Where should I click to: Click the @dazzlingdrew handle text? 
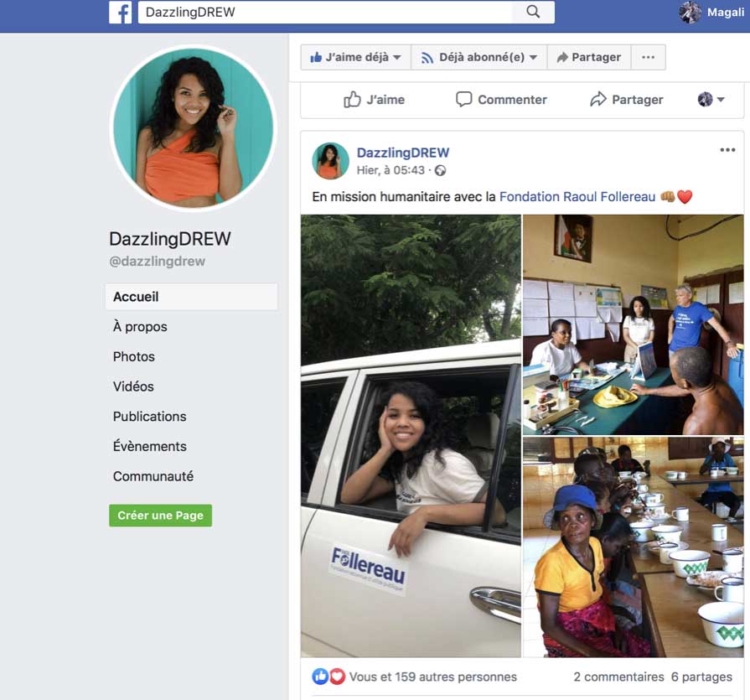click(x=158, y=262)
